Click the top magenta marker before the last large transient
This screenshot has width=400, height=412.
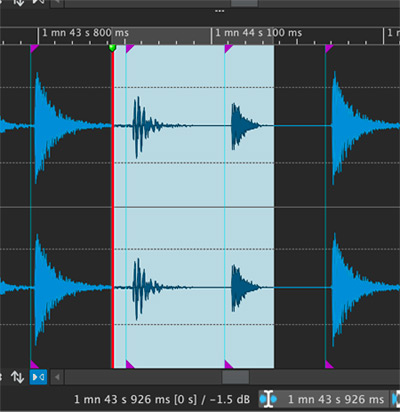(x=329, y=49)
